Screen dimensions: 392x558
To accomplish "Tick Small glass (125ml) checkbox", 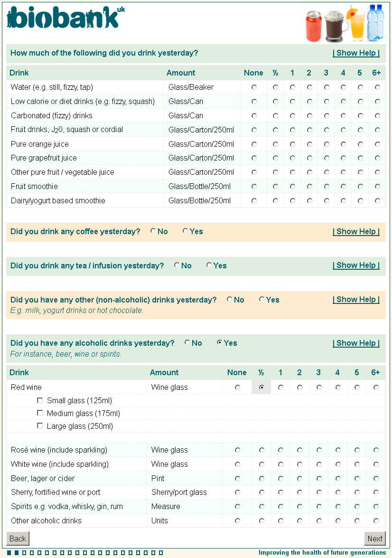I will pos(40,400).
